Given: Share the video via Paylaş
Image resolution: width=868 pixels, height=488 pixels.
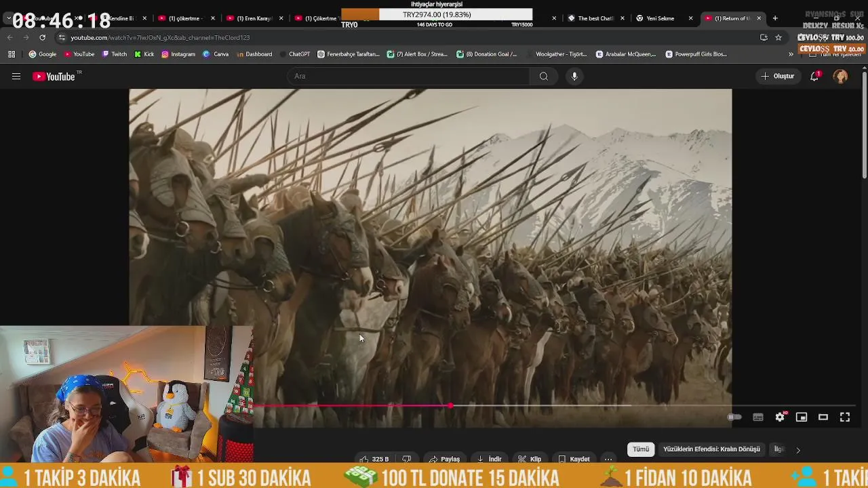Looking at the screenshot, I should pyautogui.click(x=444, y=459).
